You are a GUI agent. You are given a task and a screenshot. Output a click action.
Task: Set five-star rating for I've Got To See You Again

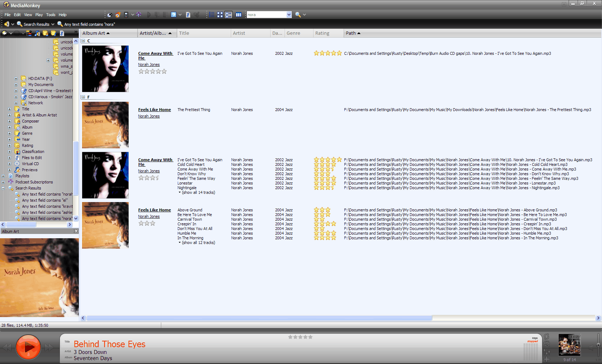pos(339,53)
